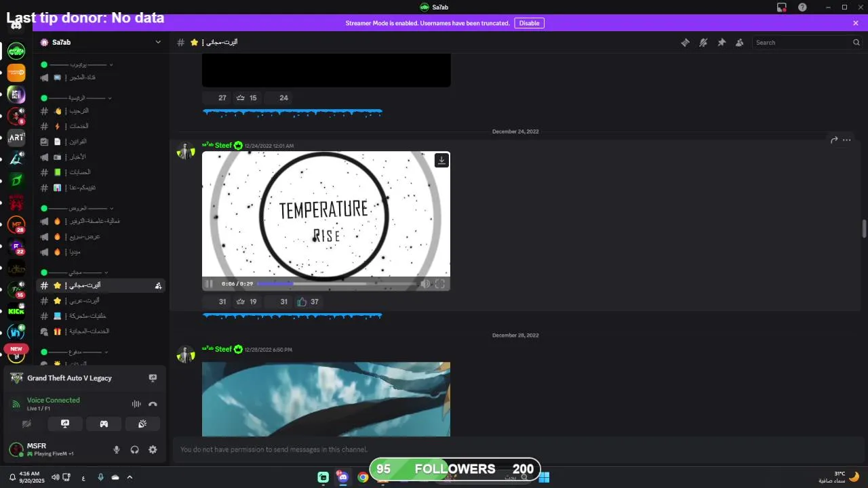Open Direct Messages Discord home icon
The height and width of the screenshot is (488, 868).
16,25
